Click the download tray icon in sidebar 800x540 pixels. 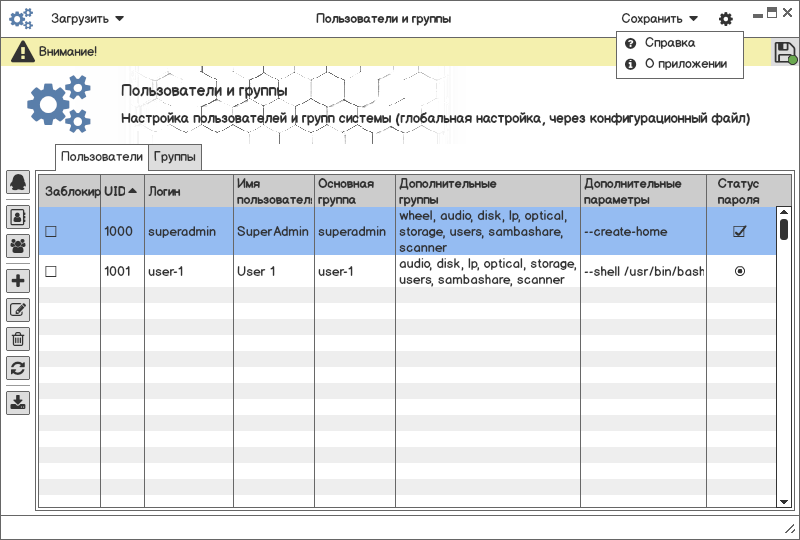tap(18, 403)
